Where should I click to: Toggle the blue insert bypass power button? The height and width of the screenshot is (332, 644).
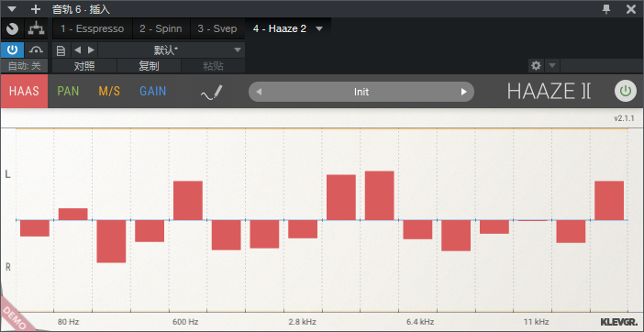12,50
